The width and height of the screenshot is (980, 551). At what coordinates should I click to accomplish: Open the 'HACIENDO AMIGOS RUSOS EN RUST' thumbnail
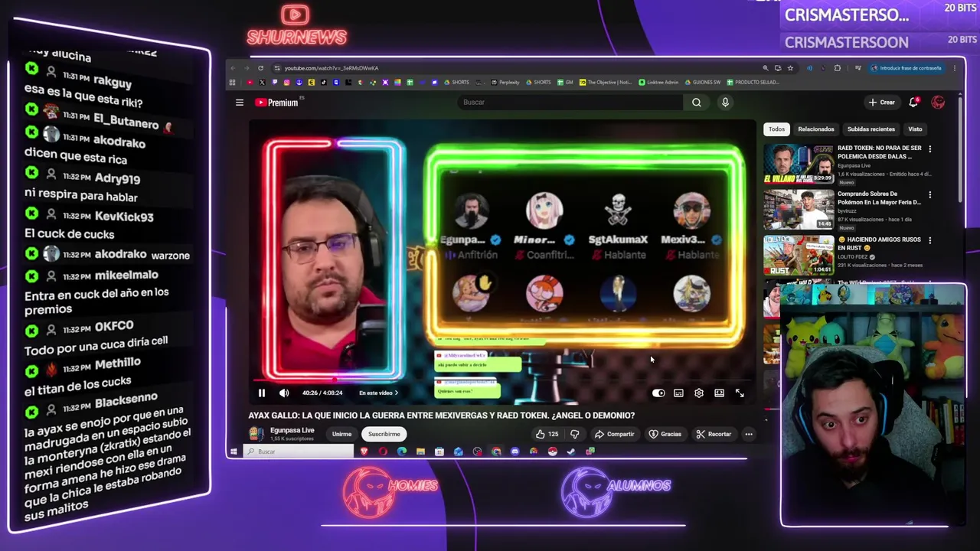pos(798,256)
